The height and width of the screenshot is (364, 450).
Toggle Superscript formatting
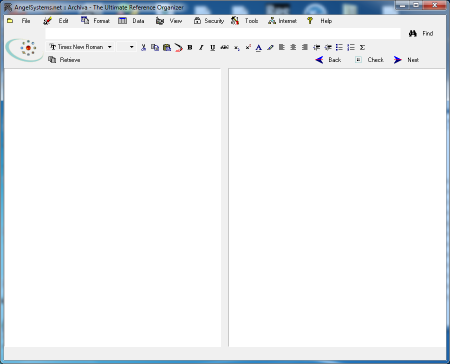click(248, 47)
